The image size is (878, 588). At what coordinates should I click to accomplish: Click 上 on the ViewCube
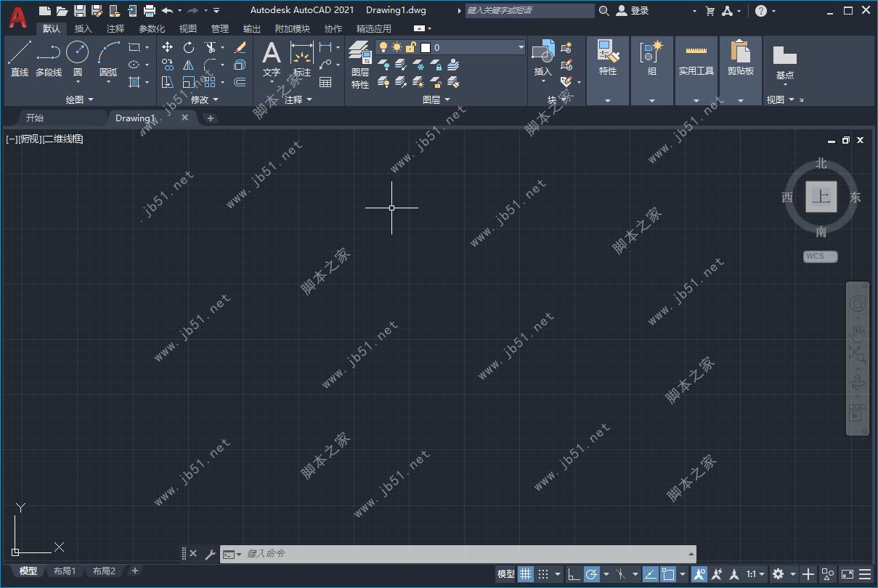click(x=821, y=196)
